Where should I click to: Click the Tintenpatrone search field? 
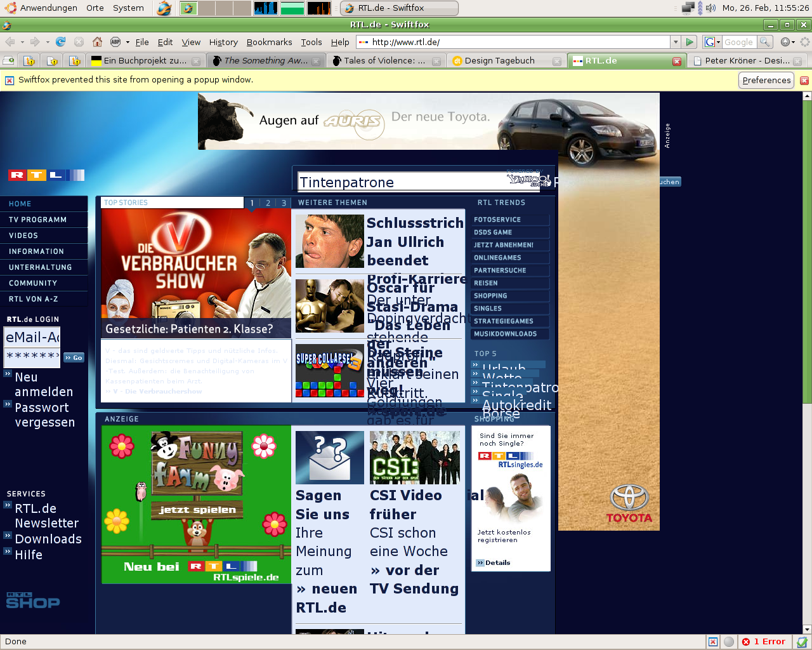click(x=419, y=182)
